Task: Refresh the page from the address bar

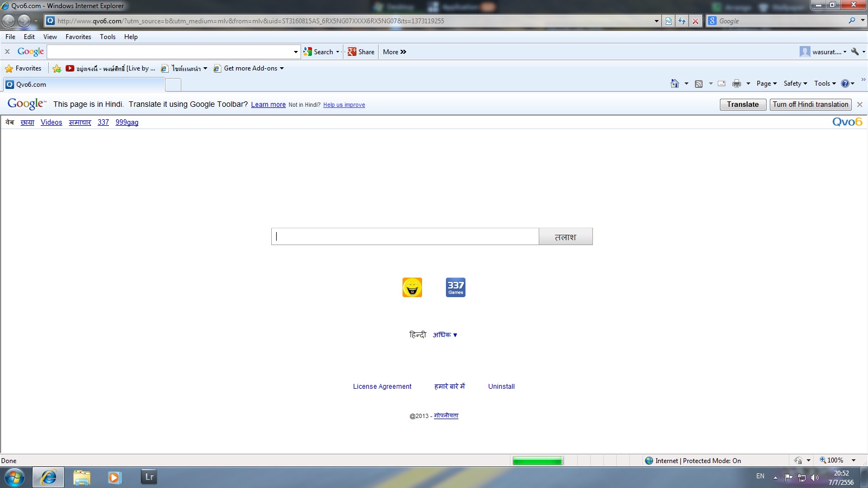Action: (x=682, y=21)
